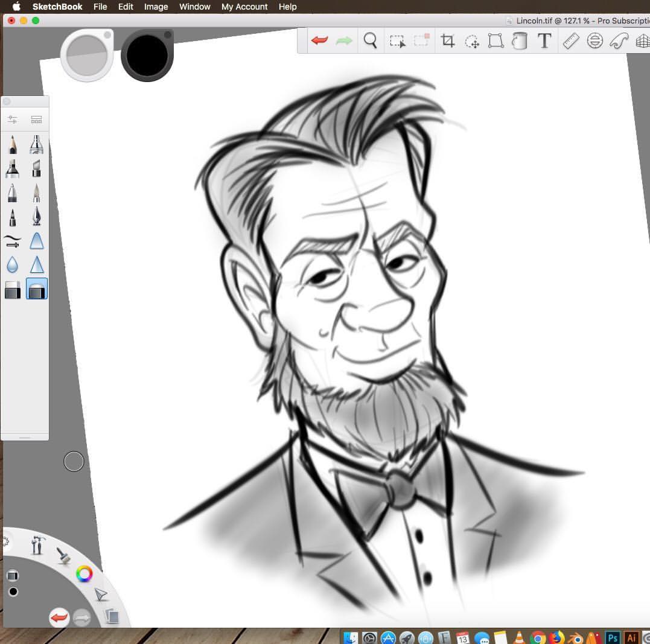The height and width of the screenshot is (644, 650).
Task: Click the red undo button in the lagoon
Action: click(x=59, y=618)
